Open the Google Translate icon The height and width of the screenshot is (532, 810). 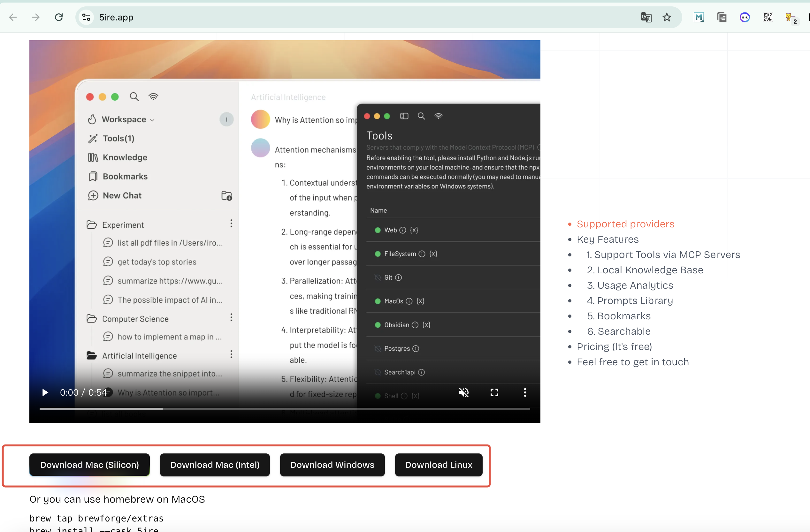click(x=646, y=17)
